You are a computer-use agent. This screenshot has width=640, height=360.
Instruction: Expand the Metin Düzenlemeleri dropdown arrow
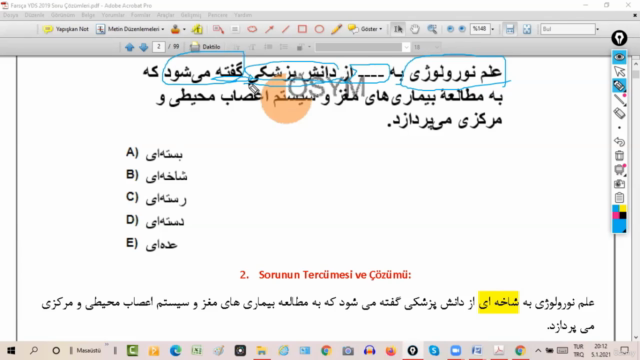click(163, 29)
